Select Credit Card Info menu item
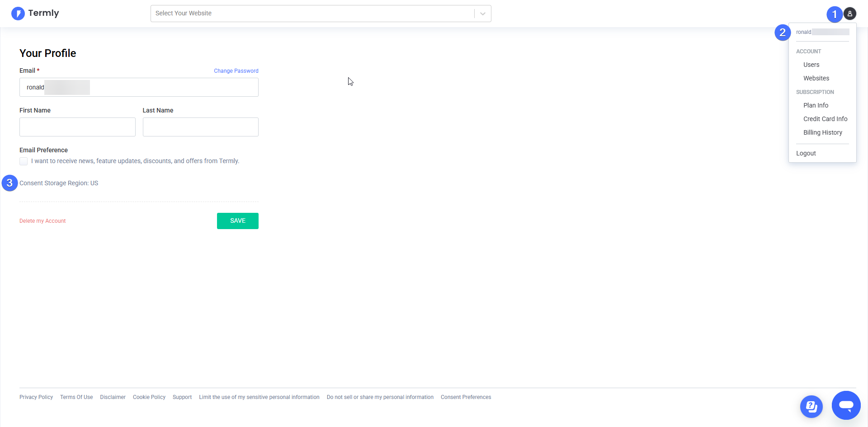The width and height of the screenshot is (868, 427). (x=825, y=119)
